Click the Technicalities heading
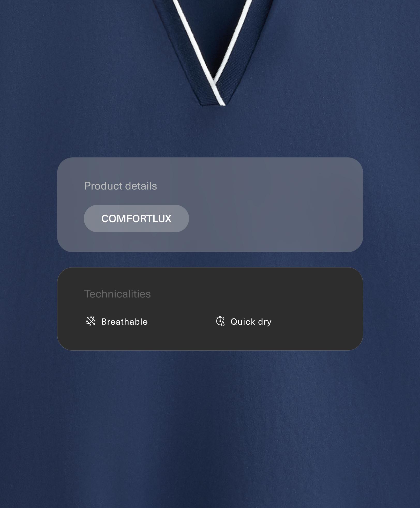This screenshot has width=420, height=508. point(117,294)
